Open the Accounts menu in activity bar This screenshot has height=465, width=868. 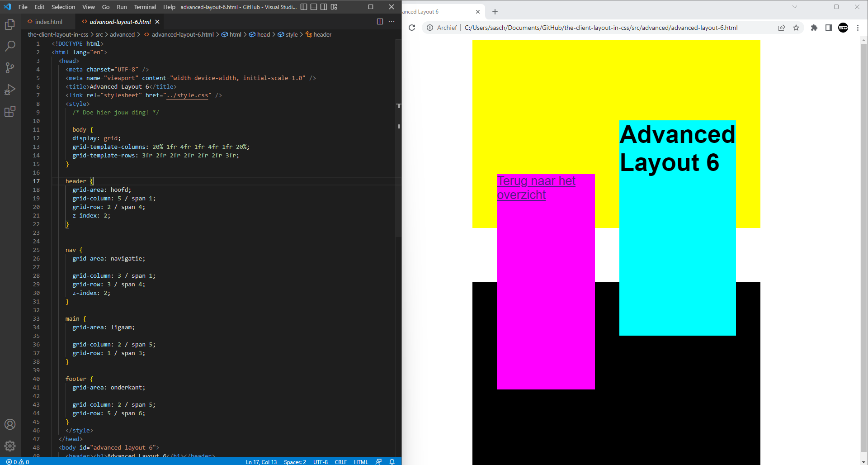tap(10, 424)
